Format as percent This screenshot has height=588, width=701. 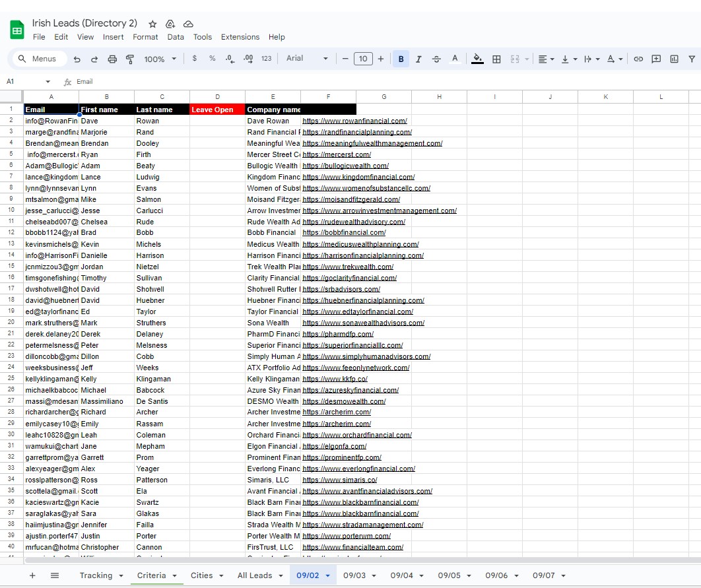[213, 59]
